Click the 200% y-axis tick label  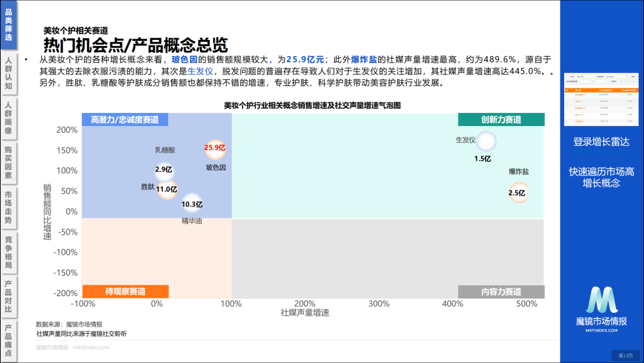[67, 130]
